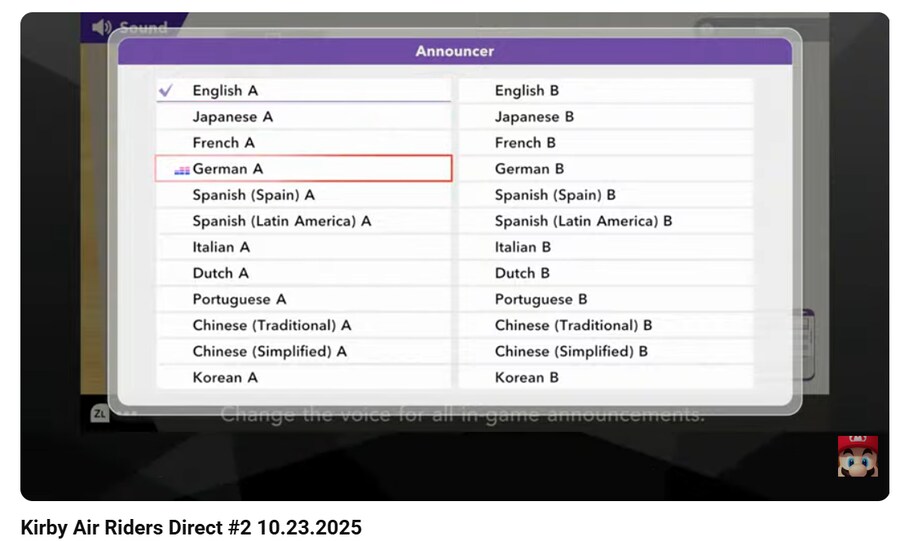This screenshot has height=541, width=900.
Task: Select the German A announcer option
Action: (303, 169)
